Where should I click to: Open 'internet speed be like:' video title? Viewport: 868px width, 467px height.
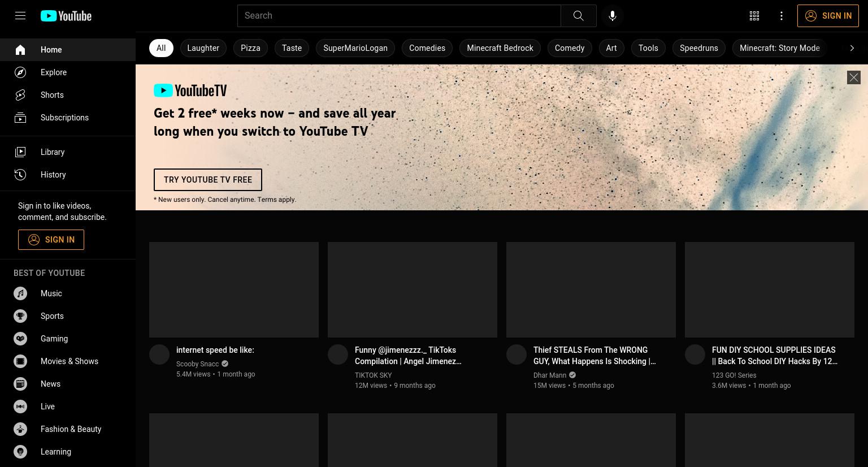tap(215, 350)
